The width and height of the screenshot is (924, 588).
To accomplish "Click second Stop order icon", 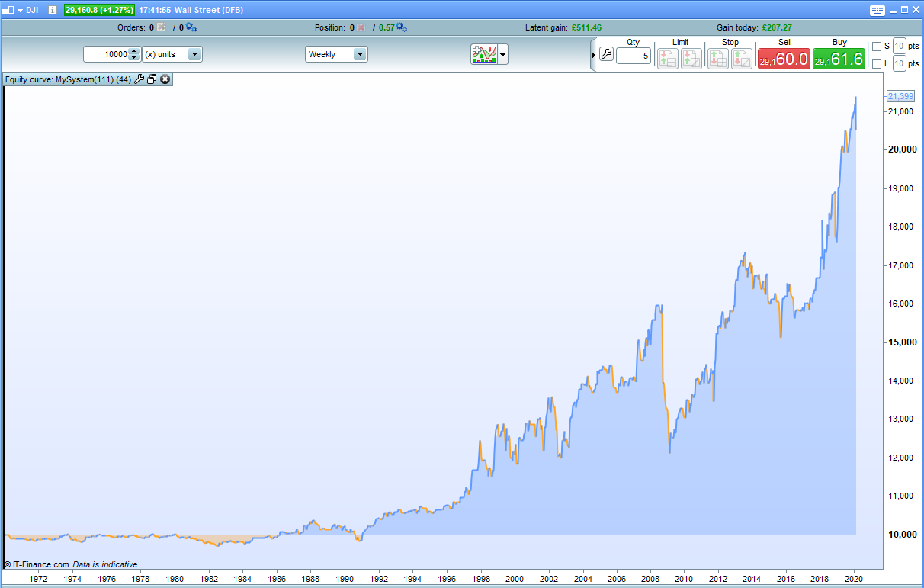I will [x=742, y=59].
